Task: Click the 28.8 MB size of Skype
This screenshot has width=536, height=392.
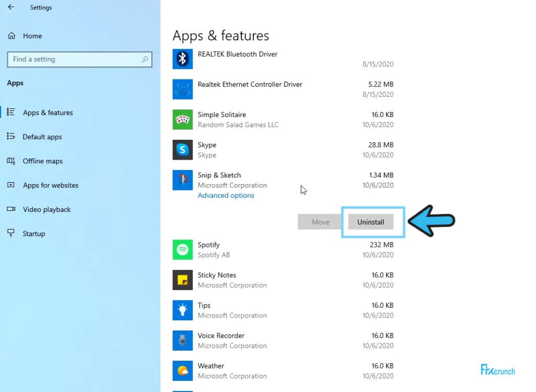Action: point(381,145)
